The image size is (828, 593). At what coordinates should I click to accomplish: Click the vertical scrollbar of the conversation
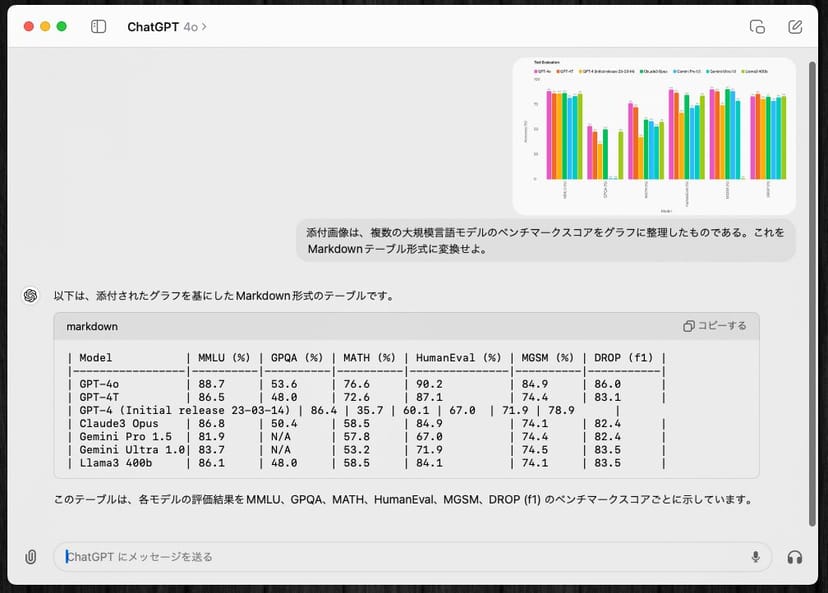(811, 300)
